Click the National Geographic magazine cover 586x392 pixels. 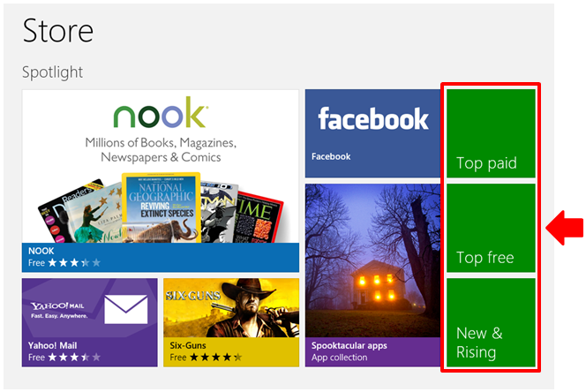162,207
